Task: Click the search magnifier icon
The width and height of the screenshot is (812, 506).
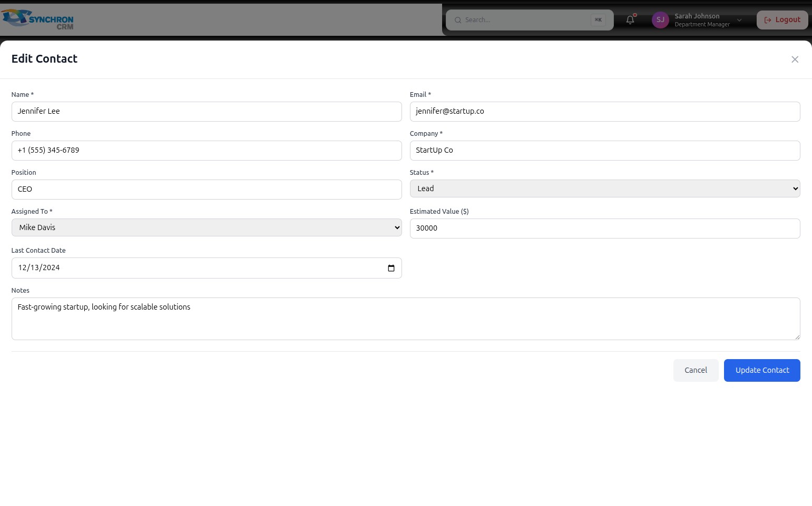Action: pyautogui.click(x=458, y=20)
